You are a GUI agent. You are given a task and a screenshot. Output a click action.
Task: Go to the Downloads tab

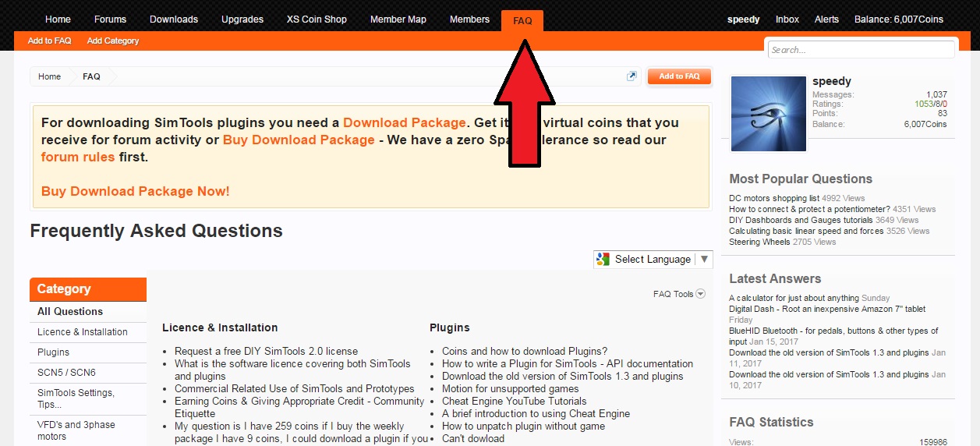click(174, 19)
